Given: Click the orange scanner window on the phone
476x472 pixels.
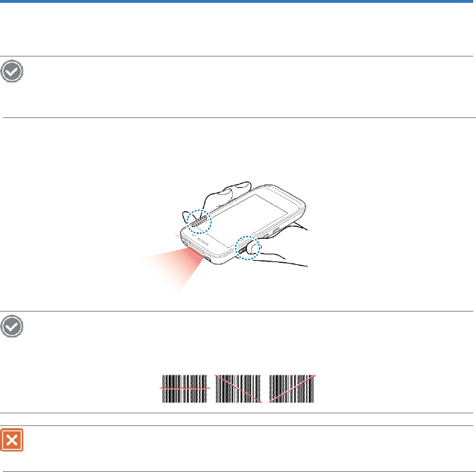Looking at the screenshot, I should click(197, 252).
